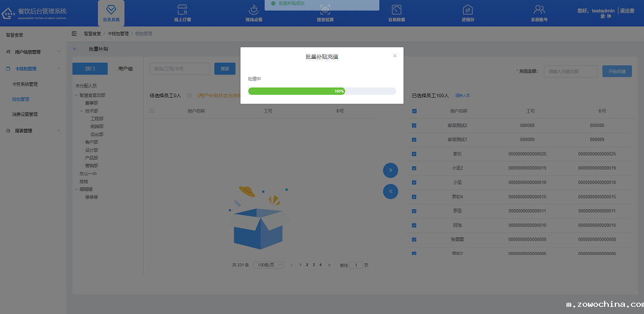This screenshot has height=314, width=644.
Task: Click the 清除人员 link
Action: 463,95
